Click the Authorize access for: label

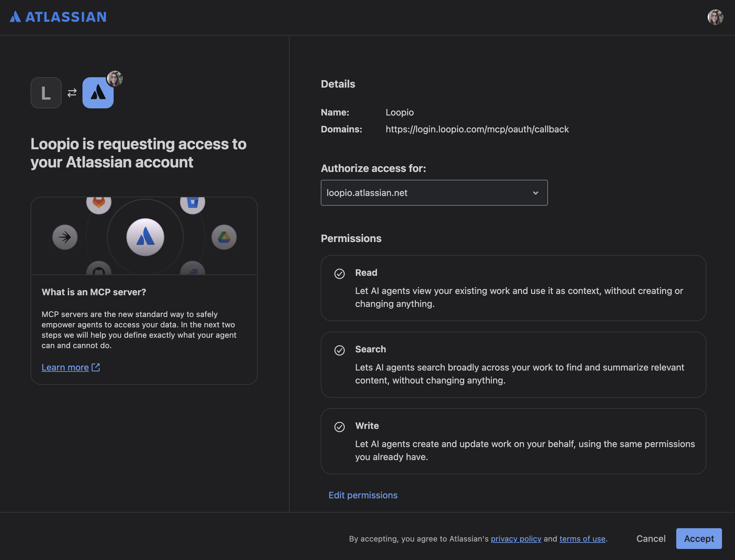pyautogui.click(x=373, y=168)
